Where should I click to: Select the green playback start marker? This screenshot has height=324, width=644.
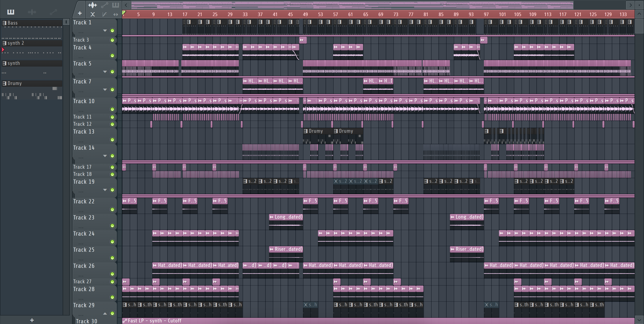tap(124, 13)
